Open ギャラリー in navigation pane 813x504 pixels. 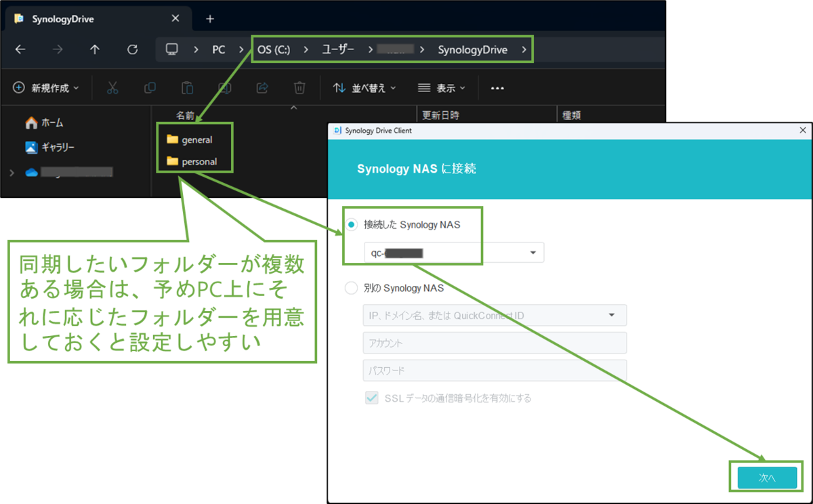[x=50, y=147]
